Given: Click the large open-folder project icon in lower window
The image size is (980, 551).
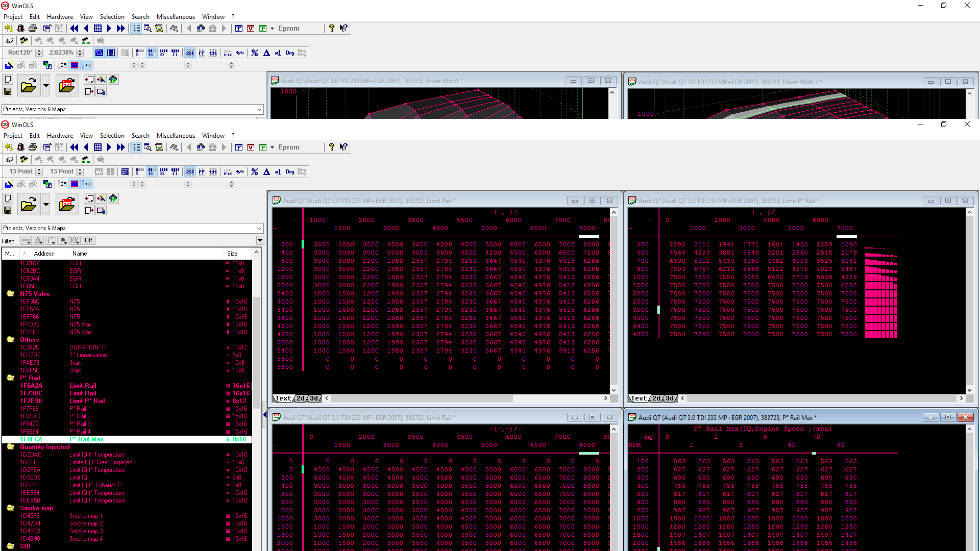Looking at the screenshot, I should [29, 205].
